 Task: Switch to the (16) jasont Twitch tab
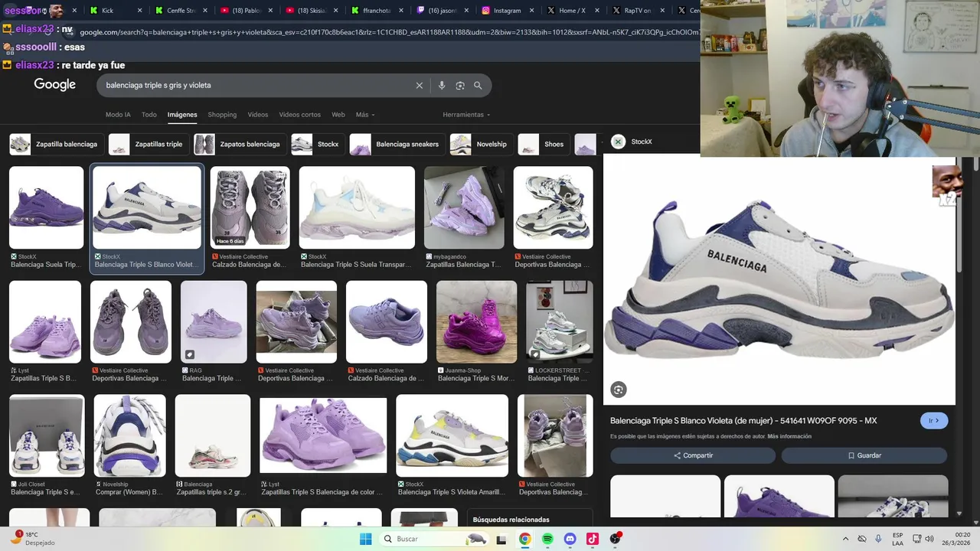pos(442,11)
